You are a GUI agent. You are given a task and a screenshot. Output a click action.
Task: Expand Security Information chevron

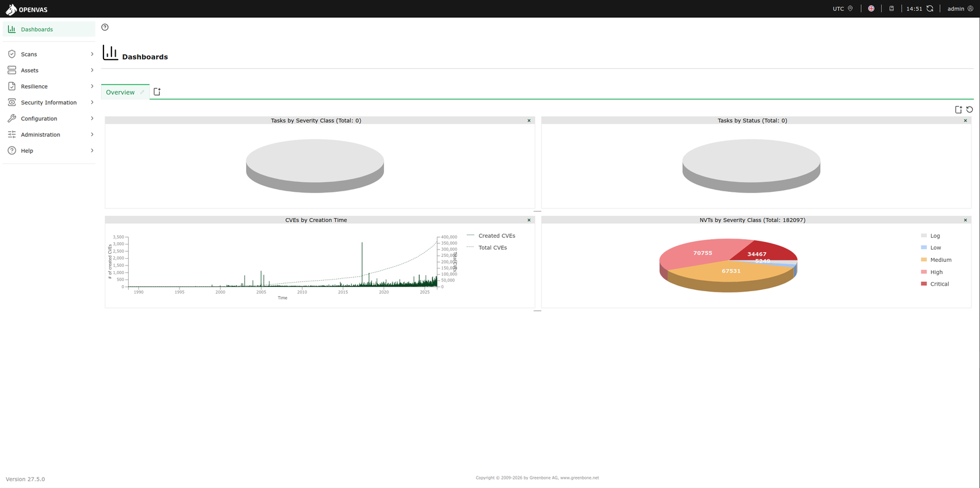tap(92, 102)
